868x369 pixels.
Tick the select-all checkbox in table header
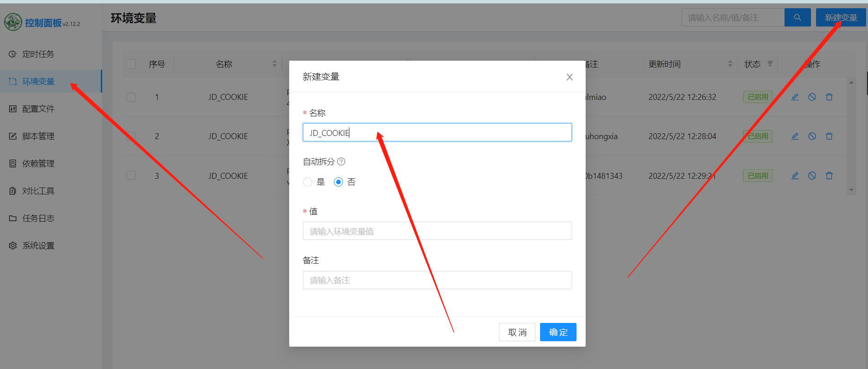click(131, 64)
